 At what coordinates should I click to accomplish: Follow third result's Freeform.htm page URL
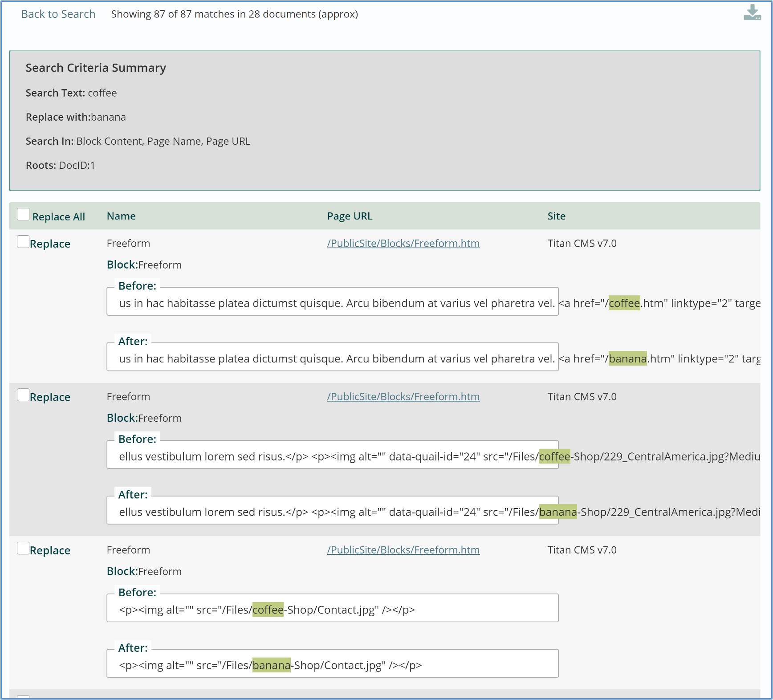(x=403, y=550)
